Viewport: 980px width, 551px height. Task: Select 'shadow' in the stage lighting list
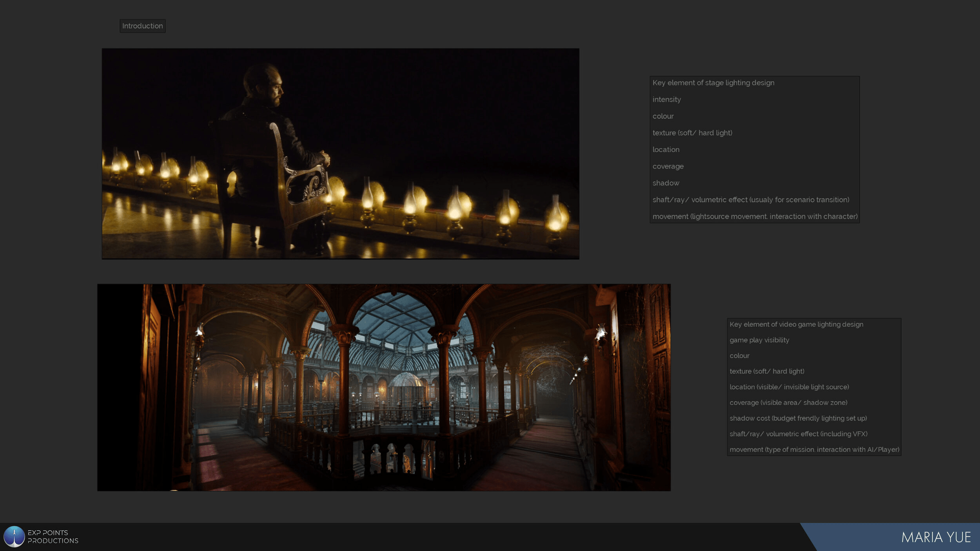click(665, 183)
